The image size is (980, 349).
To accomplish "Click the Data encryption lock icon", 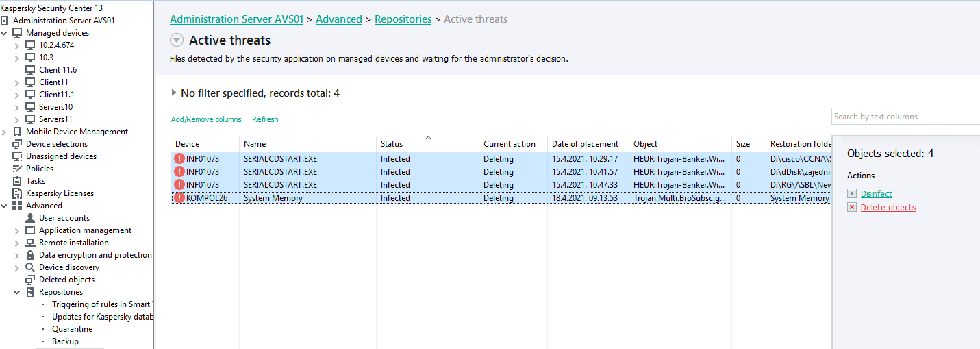I will (30, 255).
